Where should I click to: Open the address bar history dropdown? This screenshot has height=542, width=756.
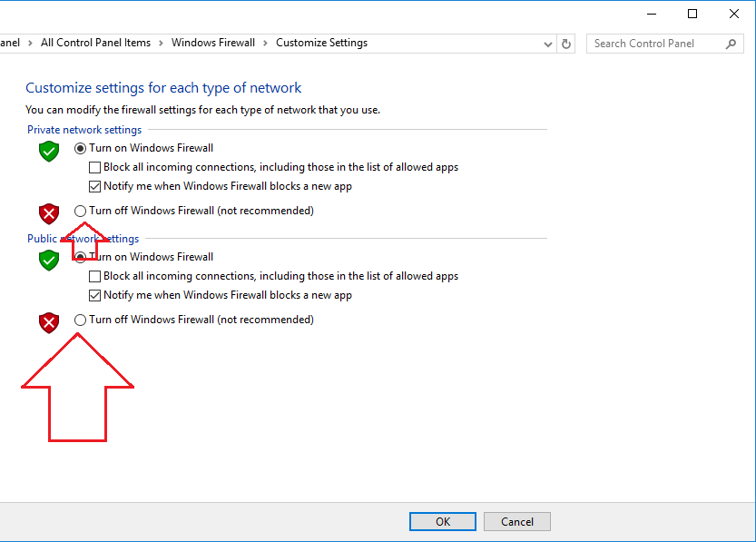pyautogui.click(x=548, y=44)
